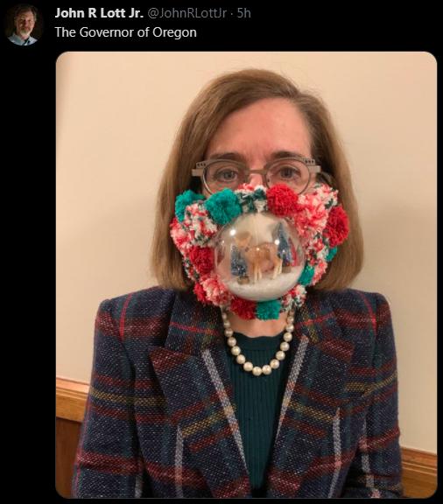
Task: Select the tweet text The Governor of Oregon
Action: [125, 32]
